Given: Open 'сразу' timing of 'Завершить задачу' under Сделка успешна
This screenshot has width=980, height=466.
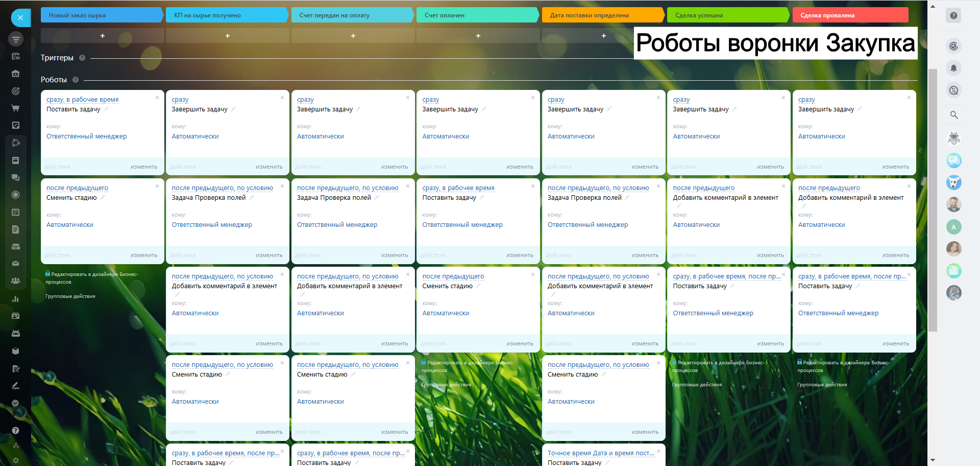Looking at the screenshot, I should [681, 100].
